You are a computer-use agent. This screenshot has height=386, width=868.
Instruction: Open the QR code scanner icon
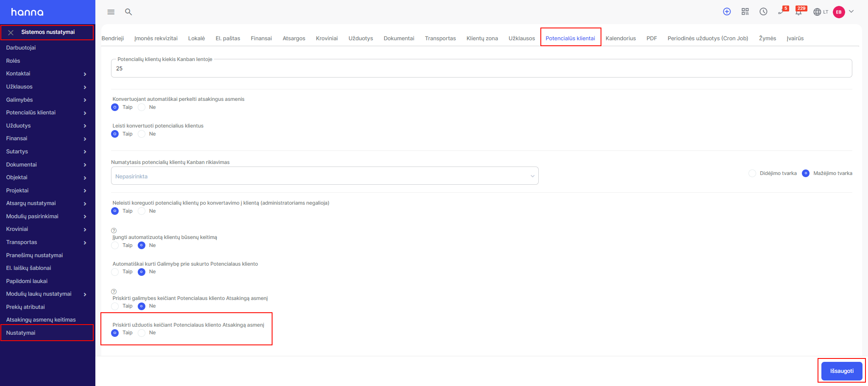point(745,12)
